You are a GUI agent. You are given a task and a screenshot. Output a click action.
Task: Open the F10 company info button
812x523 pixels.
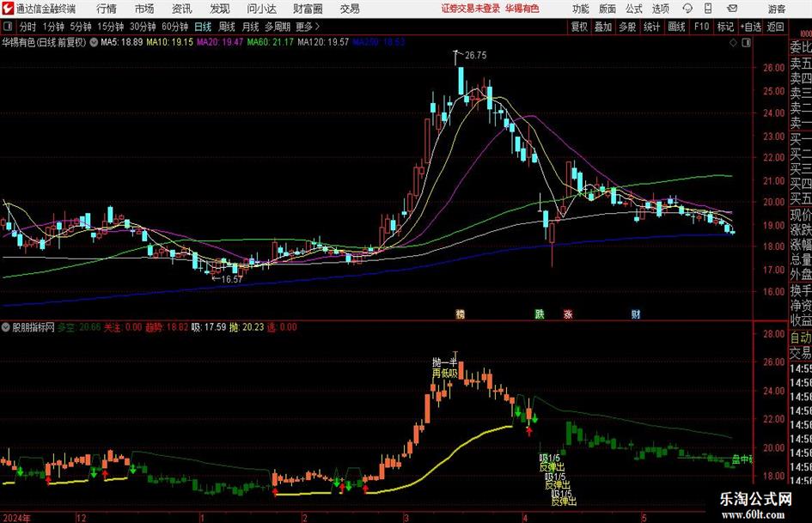(x=702, y=27)
